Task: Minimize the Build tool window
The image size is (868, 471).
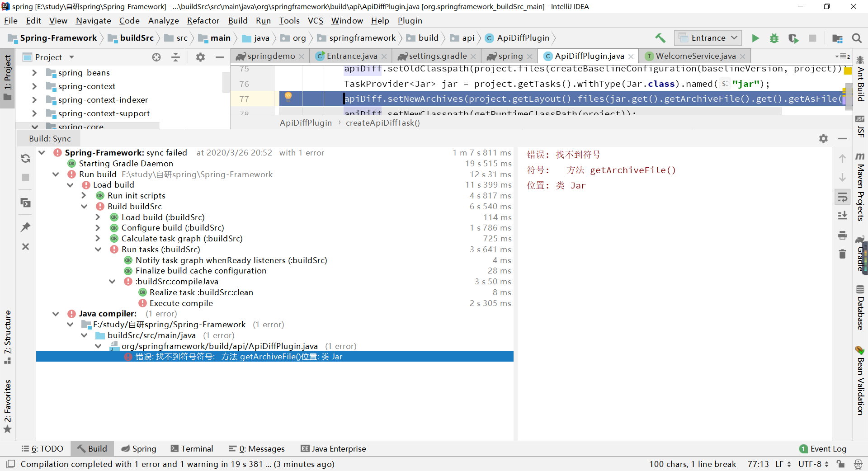Action: 842,139
